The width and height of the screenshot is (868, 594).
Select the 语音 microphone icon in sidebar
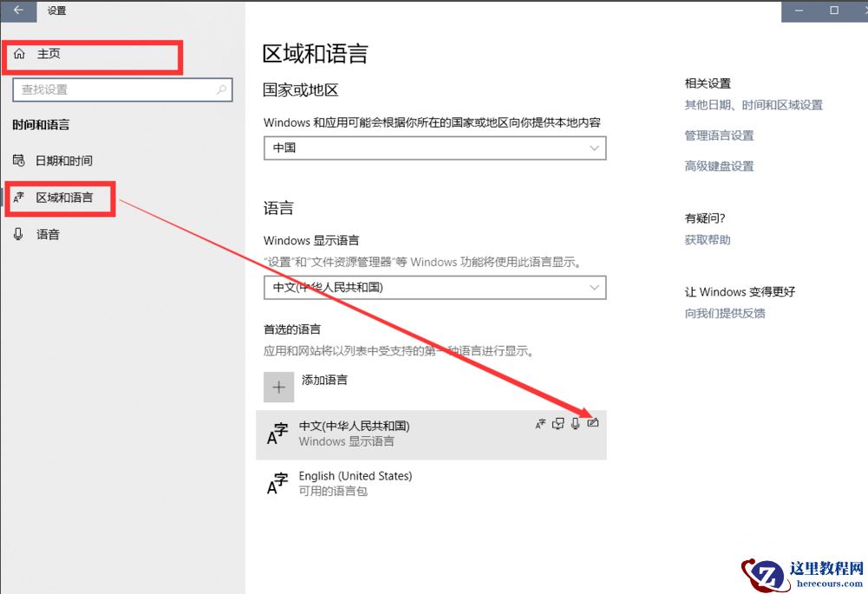(x=19, y=232)
